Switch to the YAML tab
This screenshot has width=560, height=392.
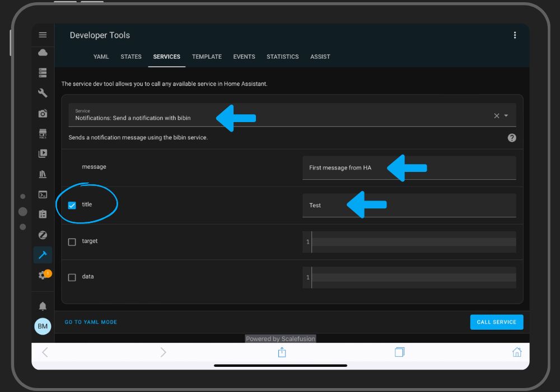(101, 57)
